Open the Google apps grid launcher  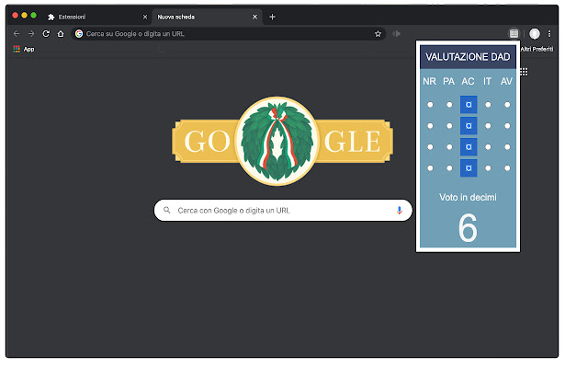click(x=524, y=72)
